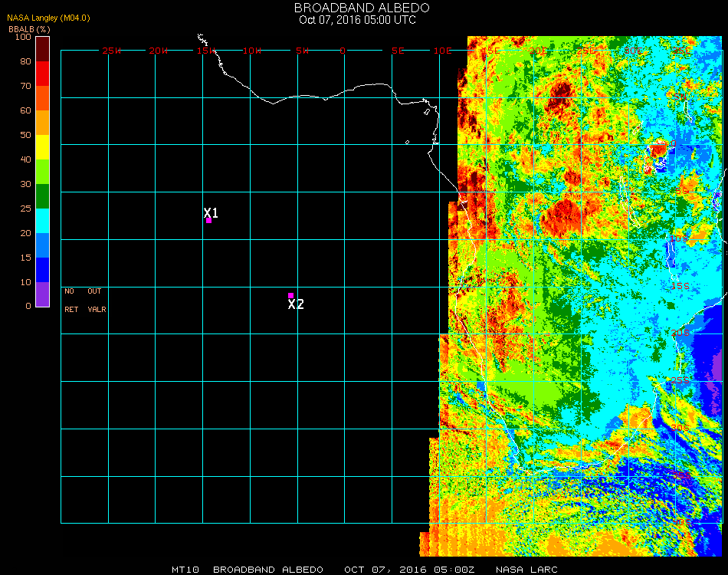Screen dimensions: 728x575
Task: Click the 25W longitude label
Action: pos(112,51)
